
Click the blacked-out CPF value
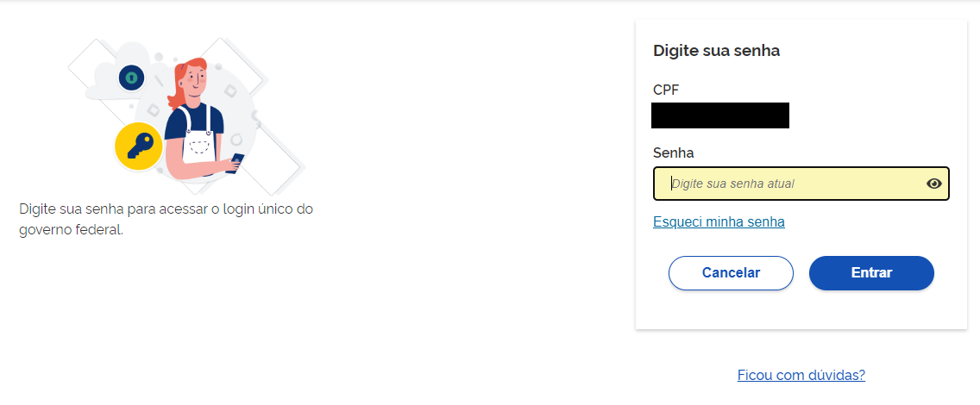click(x=720, y=115)
